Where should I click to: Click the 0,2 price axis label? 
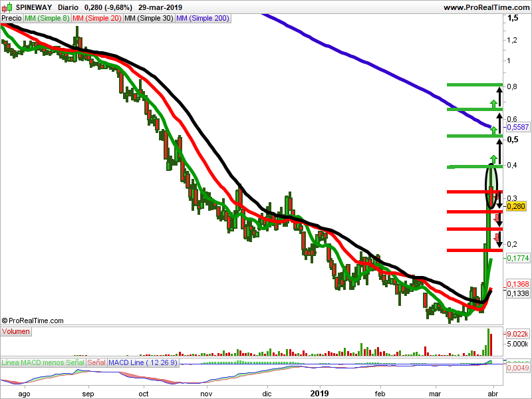[512, 244]
